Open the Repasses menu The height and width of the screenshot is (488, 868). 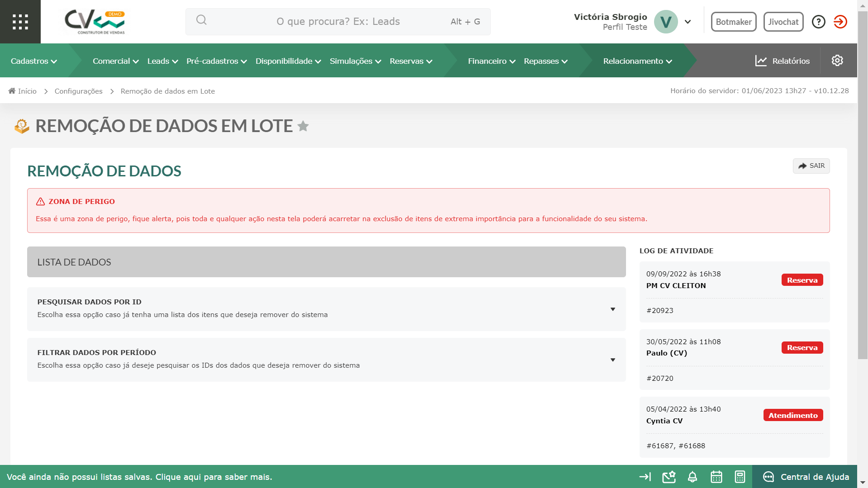coord(545,61)
